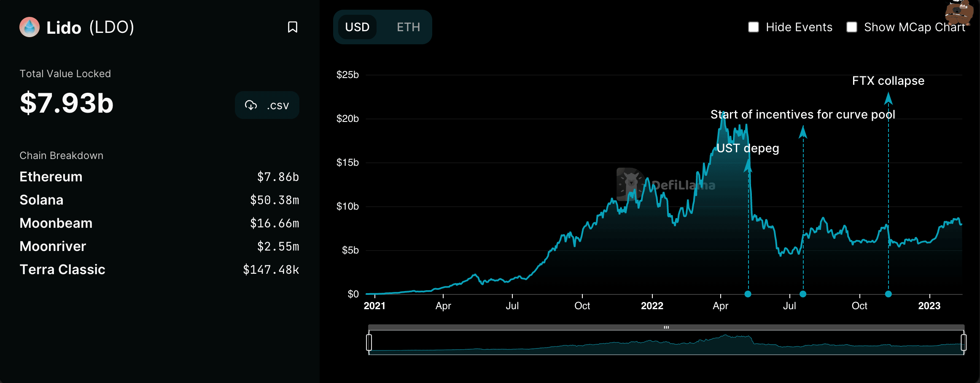Click the Total Value Locked heading
Screen dimensions: 980x383
pyautogui.click(x=65, y=74)
